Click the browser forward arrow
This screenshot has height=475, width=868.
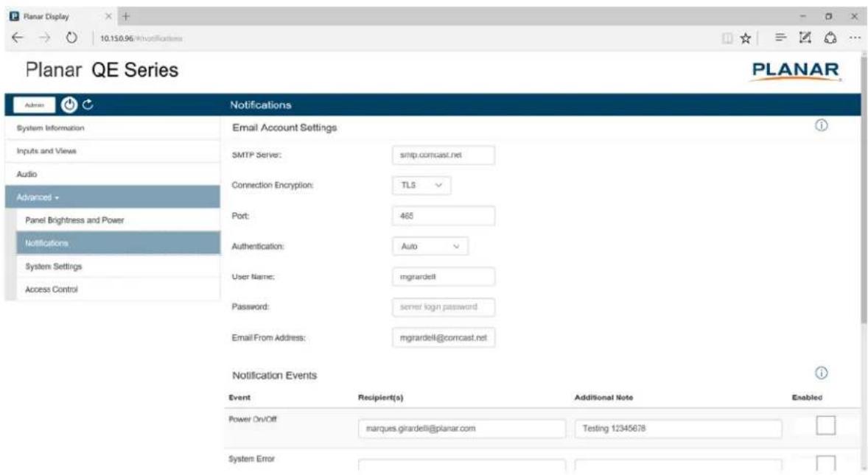click(x=45, y=38)
